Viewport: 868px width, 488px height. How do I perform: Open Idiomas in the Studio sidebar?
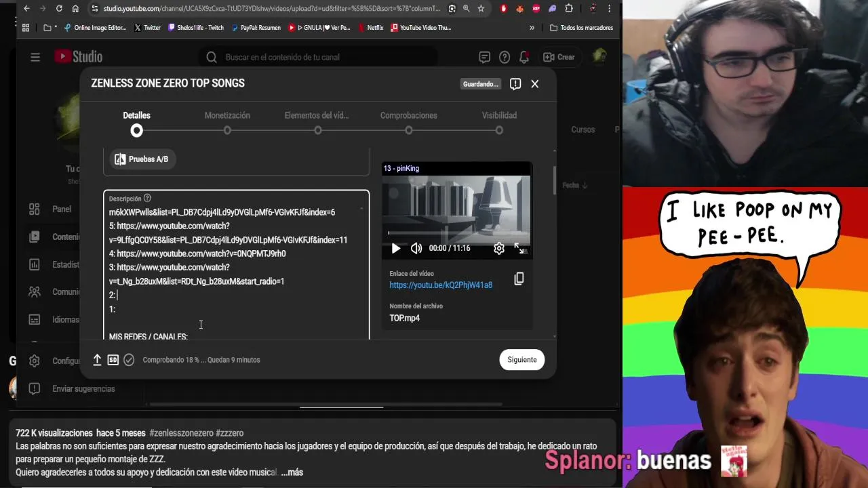click(x=55, y=320)
